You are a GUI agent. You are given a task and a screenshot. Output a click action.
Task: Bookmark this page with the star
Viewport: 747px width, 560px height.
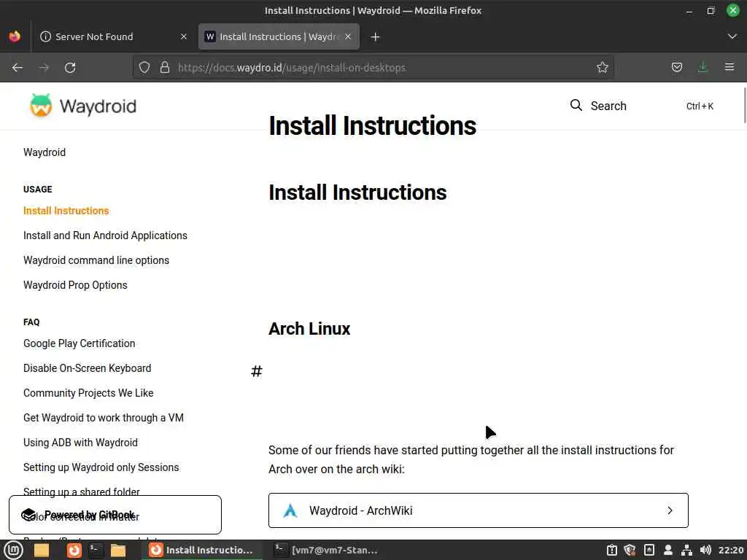pyautogui.click(x=602, y=68)
